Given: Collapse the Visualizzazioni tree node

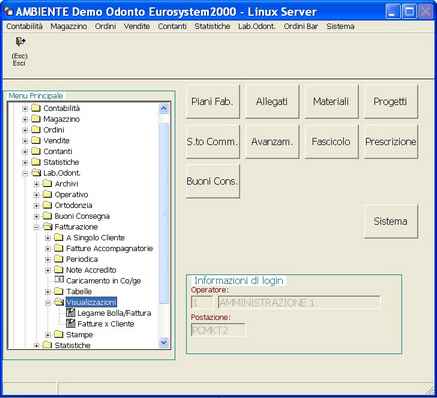Looking at the screenshot, I should [x=48, y=303].
